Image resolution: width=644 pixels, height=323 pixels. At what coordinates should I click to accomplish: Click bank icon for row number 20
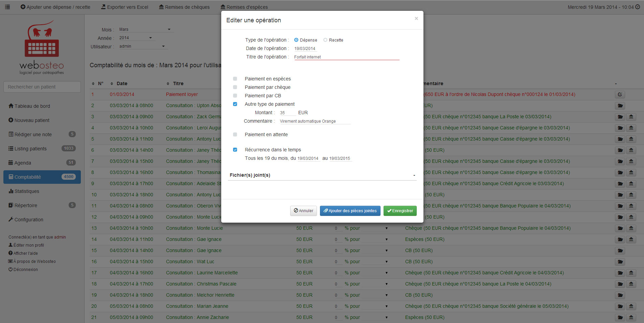click(x=631, y=306)
